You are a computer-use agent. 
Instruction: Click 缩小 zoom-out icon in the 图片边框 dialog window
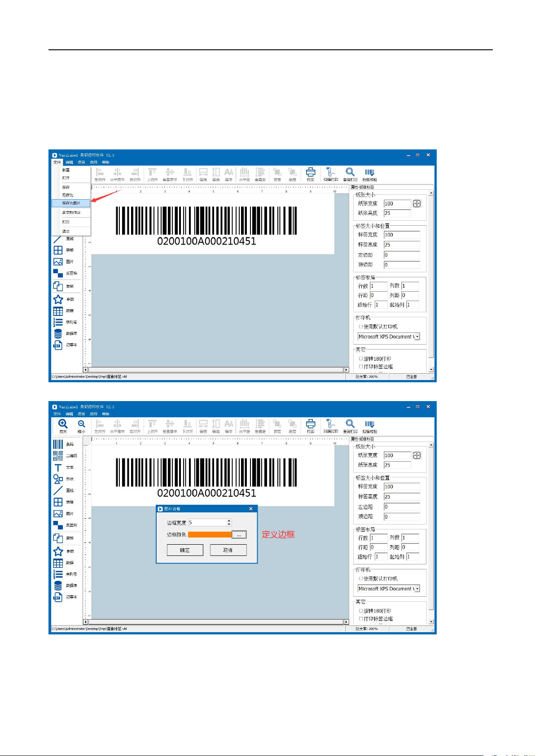tap(81, 424)
